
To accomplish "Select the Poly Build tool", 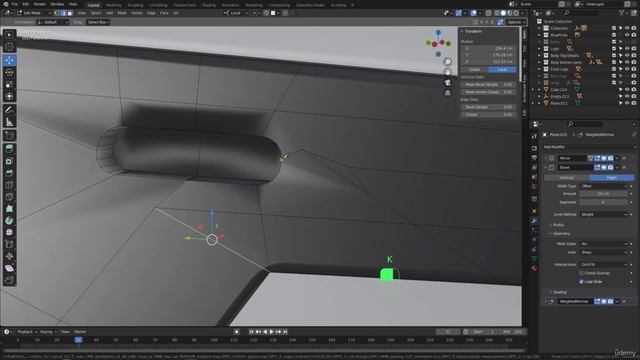I will click(x=9, y=209).
